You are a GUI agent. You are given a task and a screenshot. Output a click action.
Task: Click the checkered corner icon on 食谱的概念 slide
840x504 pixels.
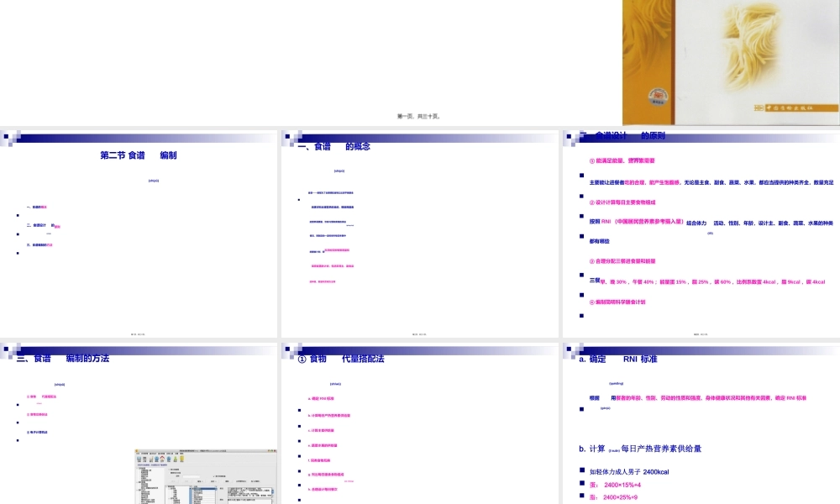pos(289,139)
